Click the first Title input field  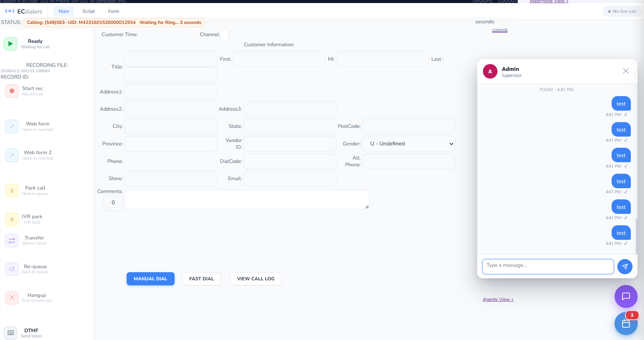[171, 59]
